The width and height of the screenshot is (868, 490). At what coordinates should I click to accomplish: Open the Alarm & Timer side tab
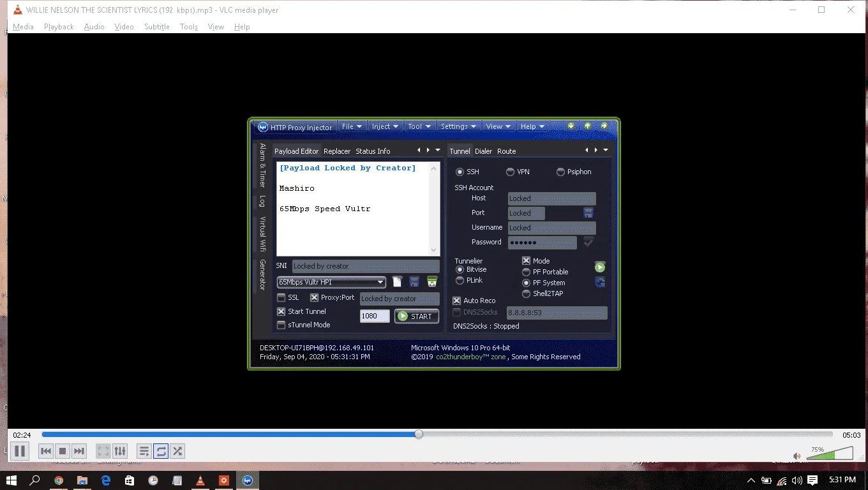click(262, 165)
